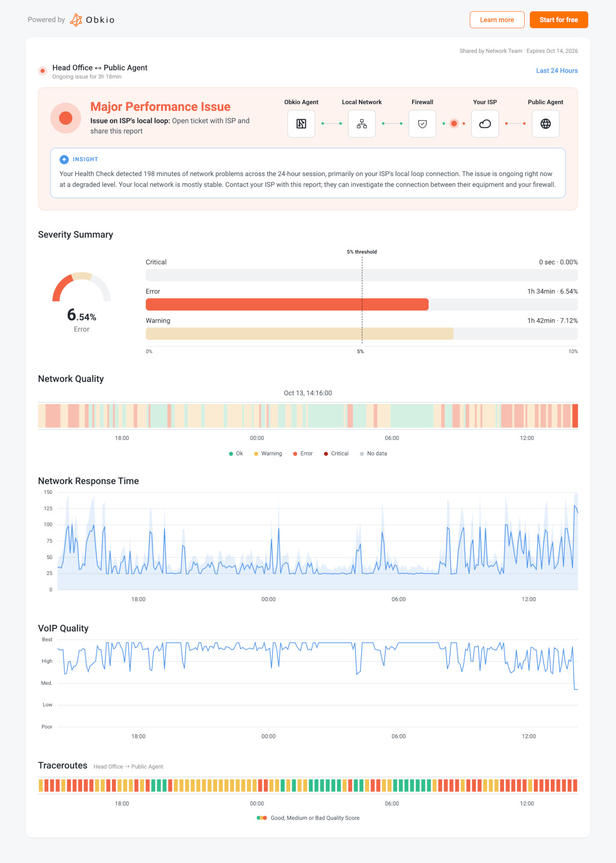Click the Network Response Time chart
The image size is (616, 863).
pyautogui.click(x=318, y=541)
